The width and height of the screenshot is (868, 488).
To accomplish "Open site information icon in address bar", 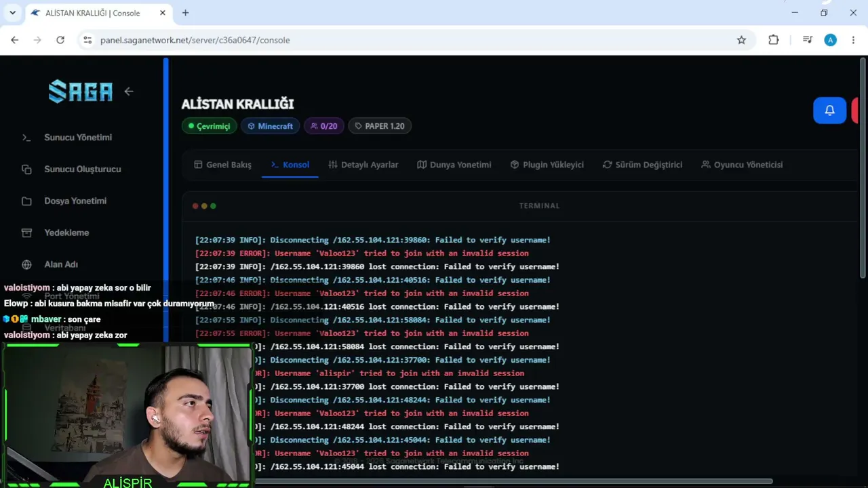I will pyautogui.click(x=87, y=40).
